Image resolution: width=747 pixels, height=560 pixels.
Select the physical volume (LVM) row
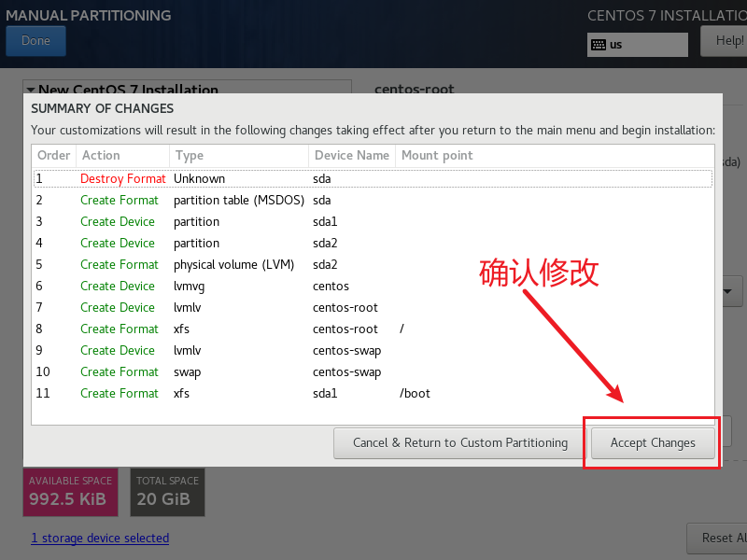(x=373, y=264)
